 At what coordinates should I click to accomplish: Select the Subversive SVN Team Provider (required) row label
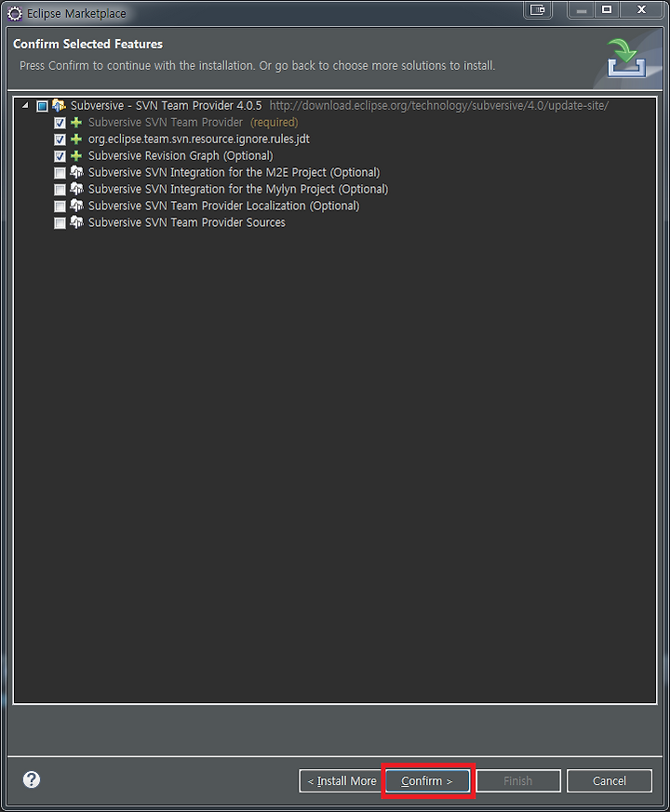pos(194,122)
